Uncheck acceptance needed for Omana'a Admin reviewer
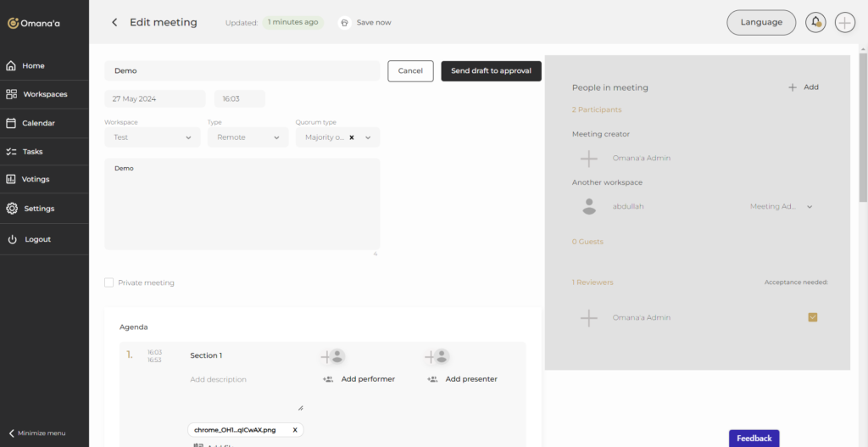Viewport: 868px width, 447px height. (x=813, y=317)
